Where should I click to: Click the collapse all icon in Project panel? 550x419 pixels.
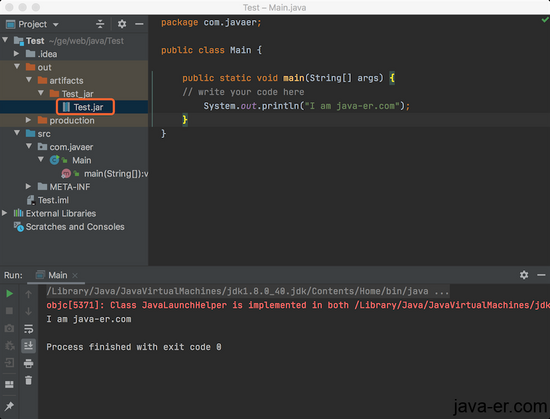click(100, 24)
